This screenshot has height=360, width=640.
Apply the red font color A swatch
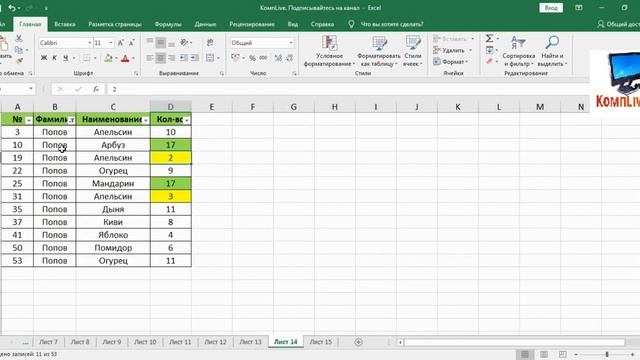[125, 58]
